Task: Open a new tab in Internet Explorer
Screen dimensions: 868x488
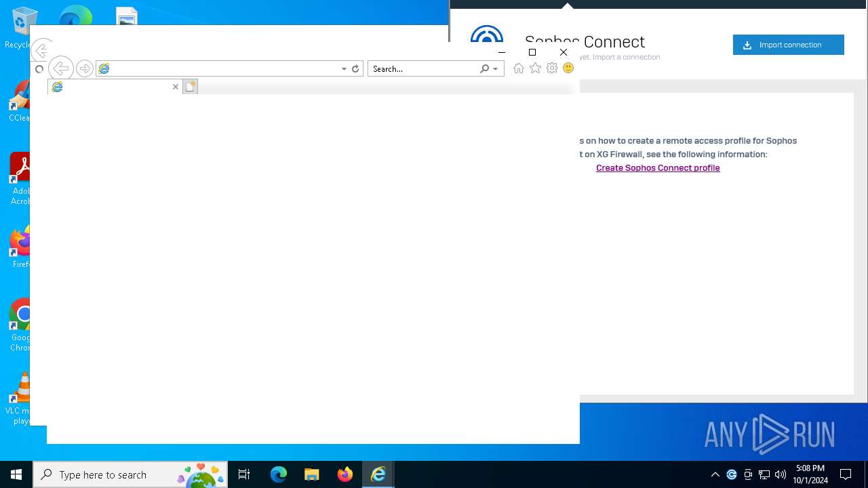Action: point(191,87)
